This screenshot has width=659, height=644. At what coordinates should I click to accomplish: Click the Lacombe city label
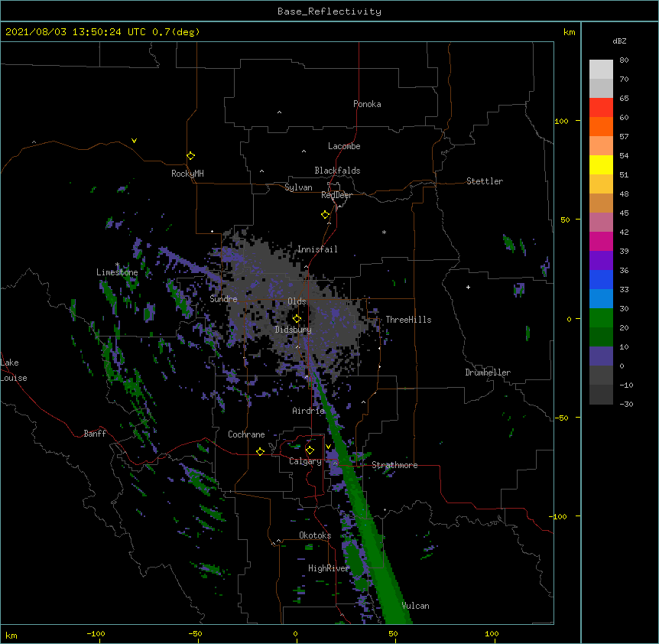point(344,146)
